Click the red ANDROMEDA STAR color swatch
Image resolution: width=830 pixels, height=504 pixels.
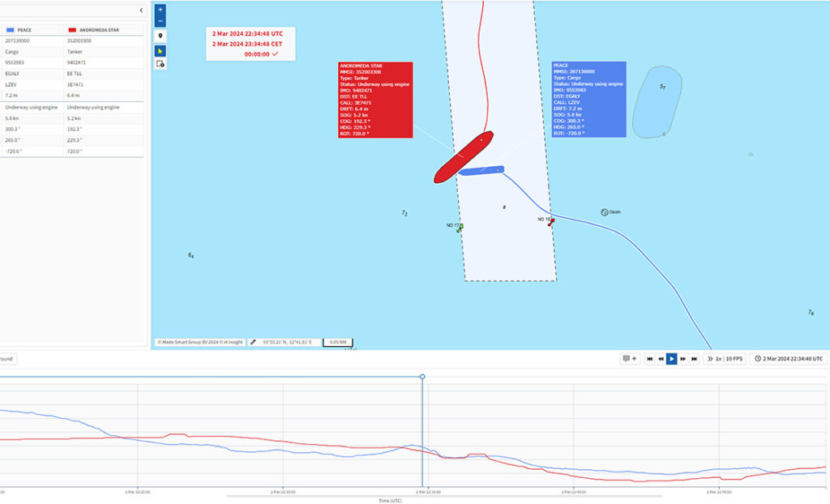[x=72, y=30]
